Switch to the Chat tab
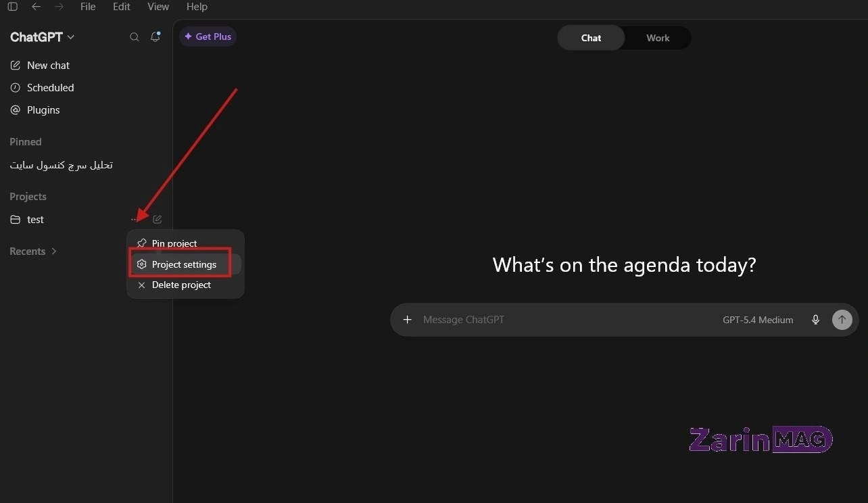The height and width of the screenshot is (503, 868). tap(591, 38)
